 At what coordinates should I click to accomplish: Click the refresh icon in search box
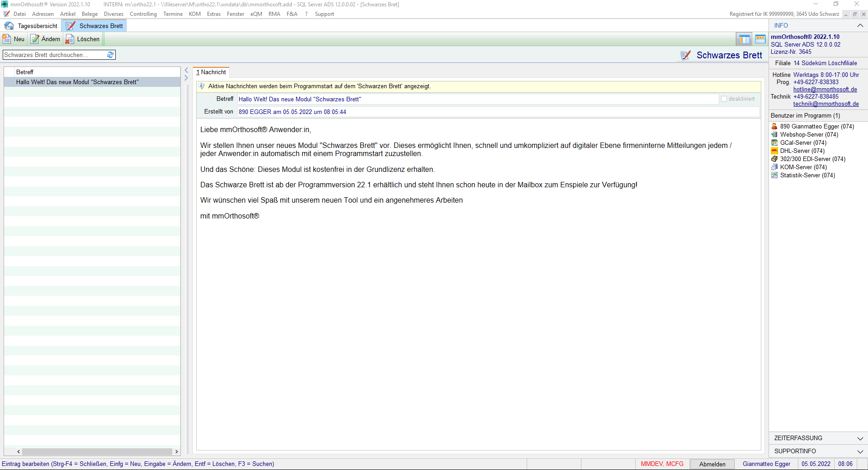click(110, 55)
